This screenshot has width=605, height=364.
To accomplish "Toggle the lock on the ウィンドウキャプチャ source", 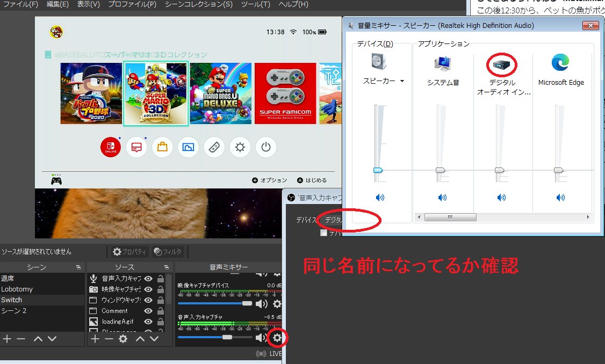I will coord(161,300).
